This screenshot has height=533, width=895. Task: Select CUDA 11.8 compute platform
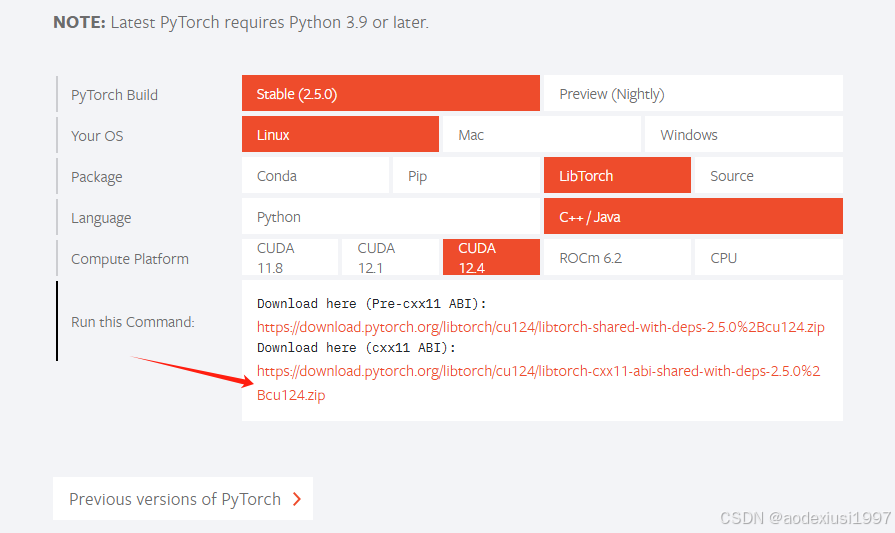289,257
